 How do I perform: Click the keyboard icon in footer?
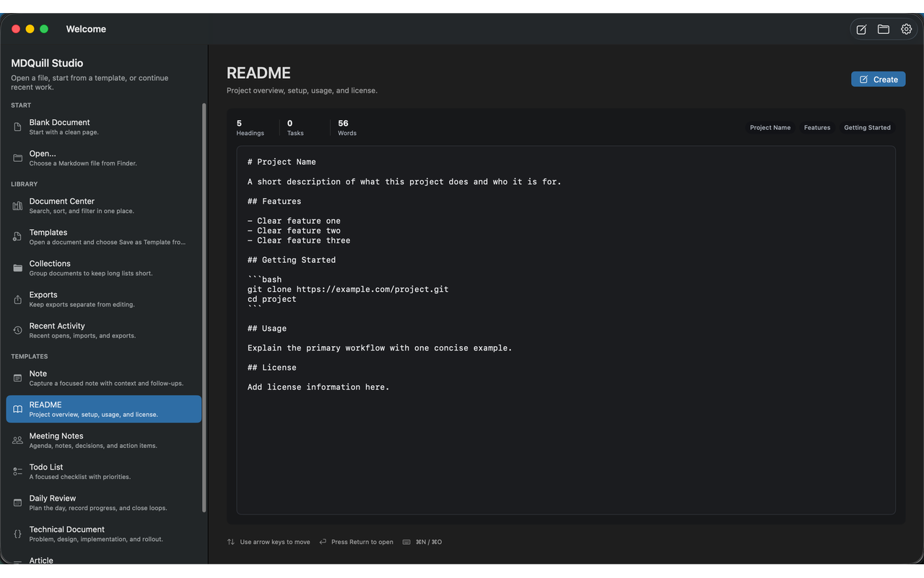[406, 542]
